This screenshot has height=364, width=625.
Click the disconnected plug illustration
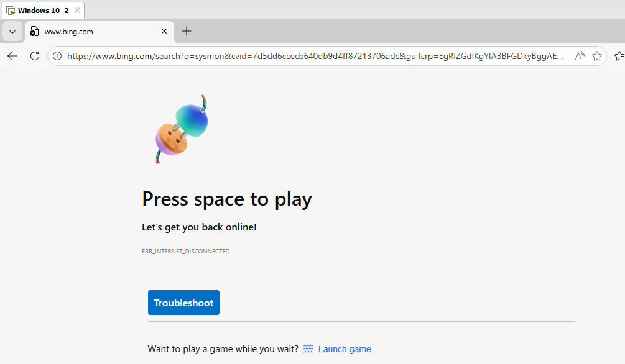pyautogui.click(x=182, y=129)
